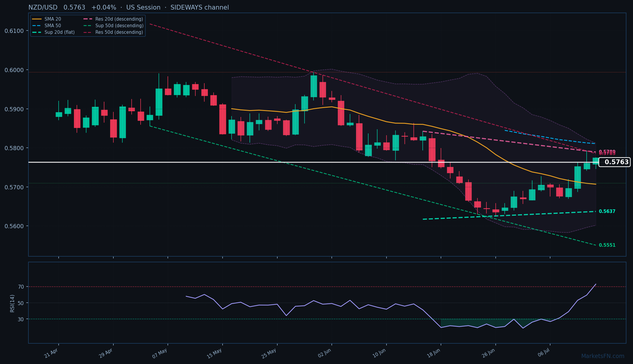The width and height of the screenshot is (633, 364).
Task: Click the SIDEWAYS channel title text
Action: coord(200,7)
